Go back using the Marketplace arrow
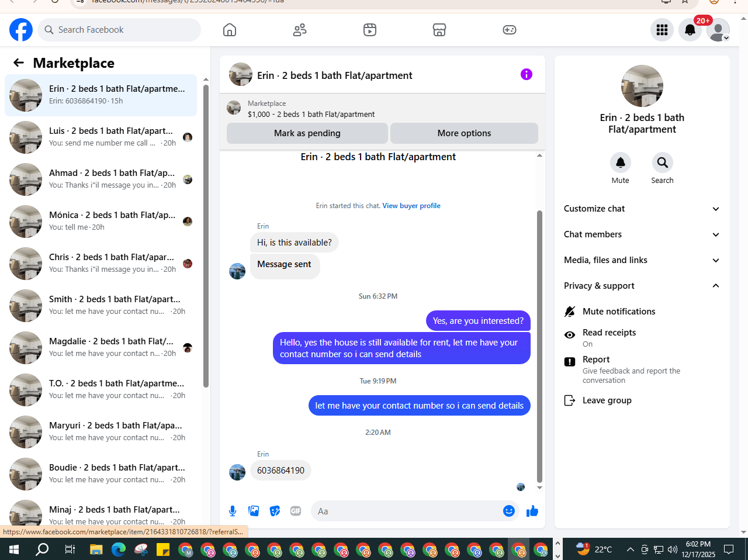The image size is (748, 560). click(19, 63)
